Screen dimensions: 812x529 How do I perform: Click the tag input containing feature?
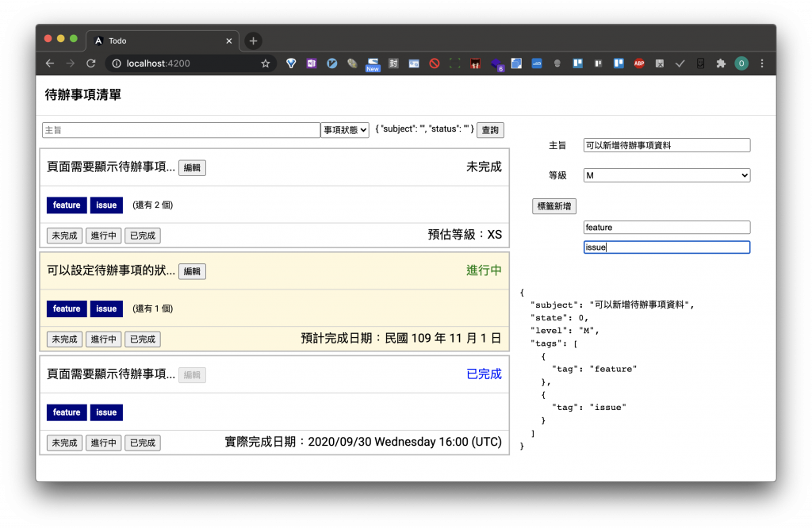click(x=666, y=227)
